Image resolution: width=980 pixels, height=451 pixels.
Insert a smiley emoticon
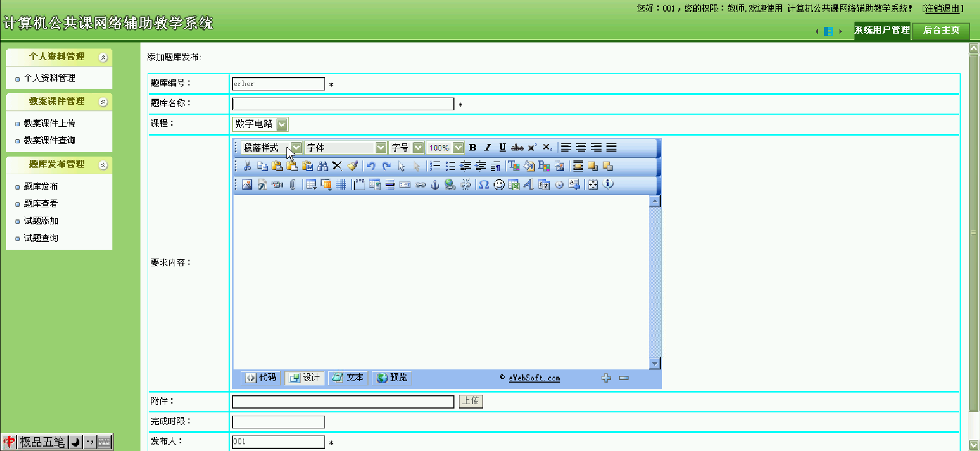(x=499, y=185)
